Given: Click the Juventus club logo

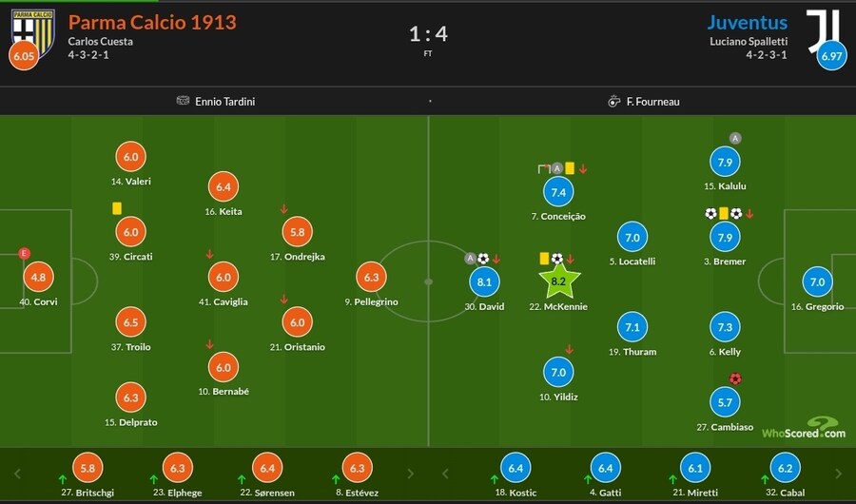Looking at the screenshot, I should tap(820, 29).
